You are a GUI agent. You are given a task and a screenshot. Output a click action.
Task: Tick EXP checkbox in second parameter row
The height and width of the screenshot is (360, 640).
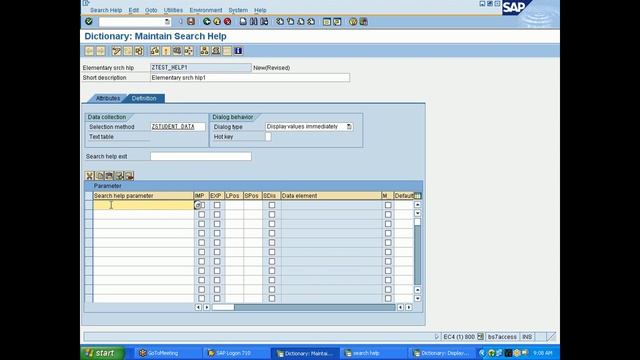(x=217, y=214)
